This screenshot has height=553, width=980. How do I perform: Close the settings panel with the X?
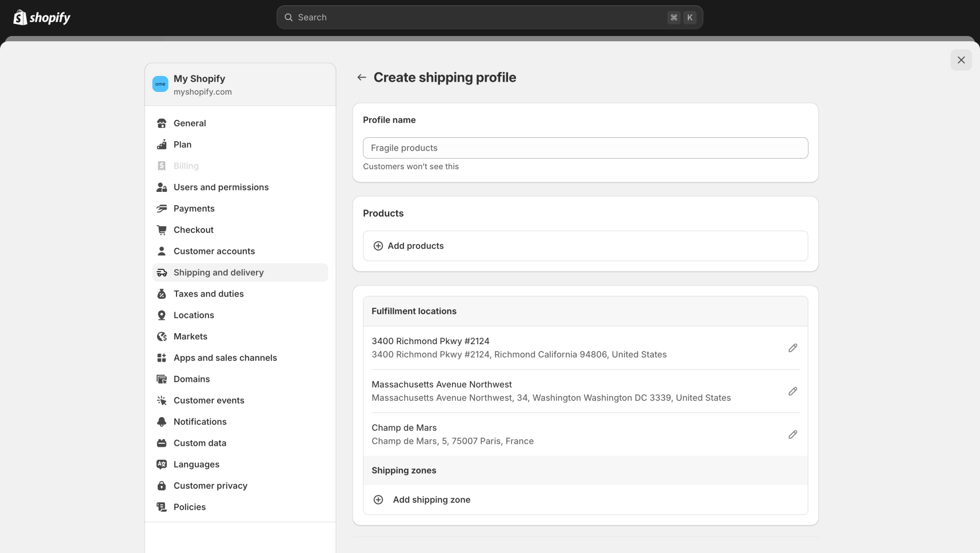[961, 60]
